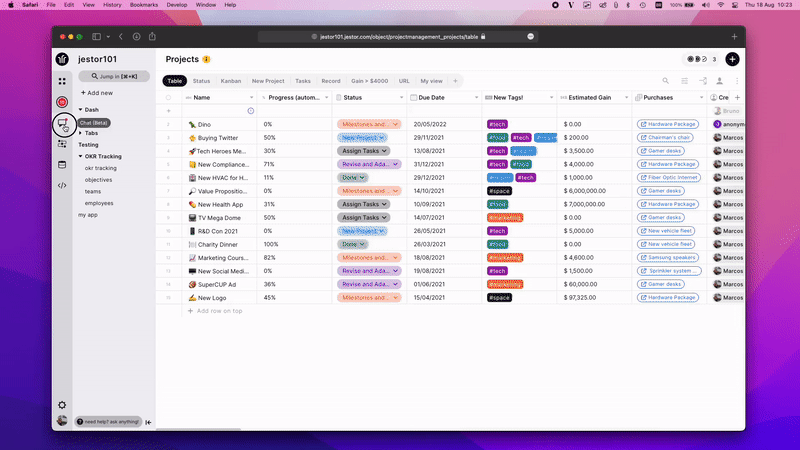Viewport: 800px width, 450px height.
Task: Click Add row on top
Action: click(x=215, y=311)
